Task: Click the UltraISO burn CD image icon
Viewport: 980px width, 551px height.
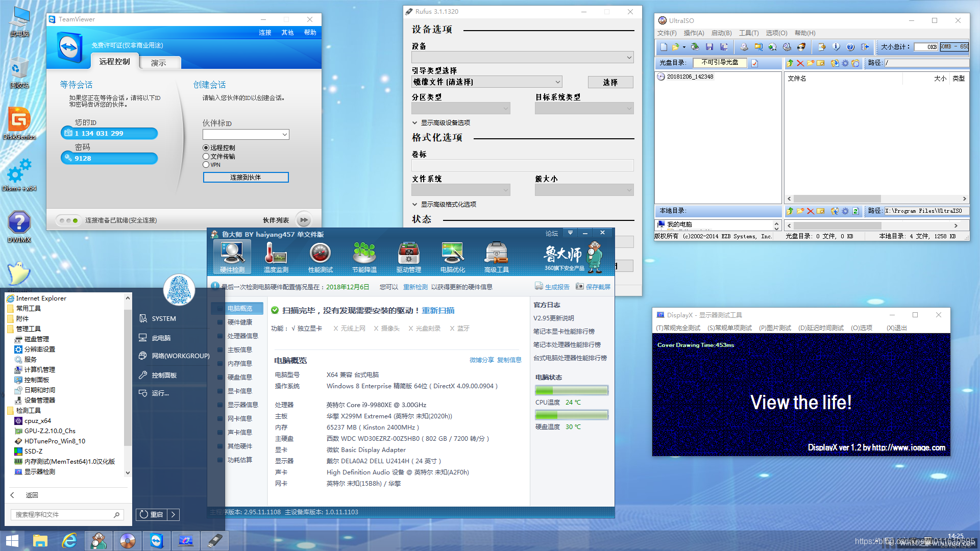Action: (801, 47)
